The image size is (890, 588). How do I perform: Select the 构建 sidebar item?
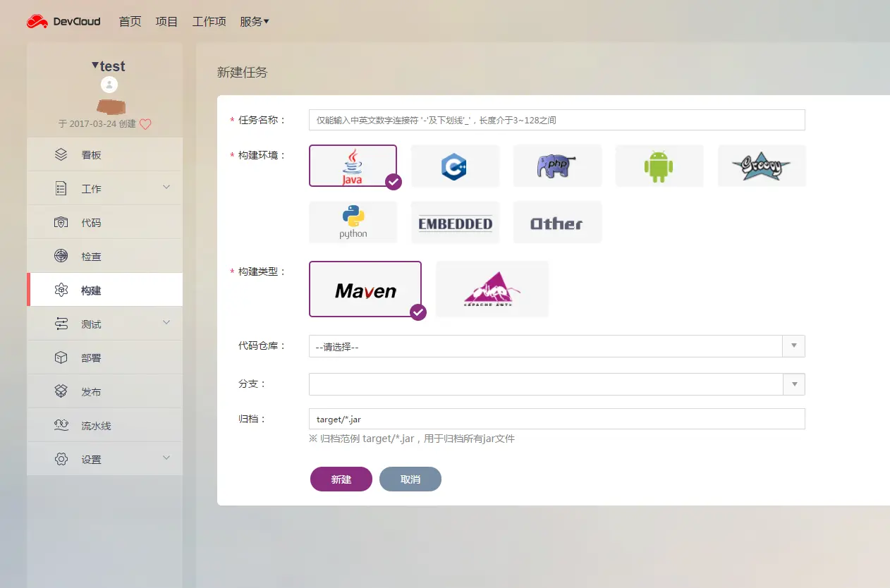tap(104, 290)
